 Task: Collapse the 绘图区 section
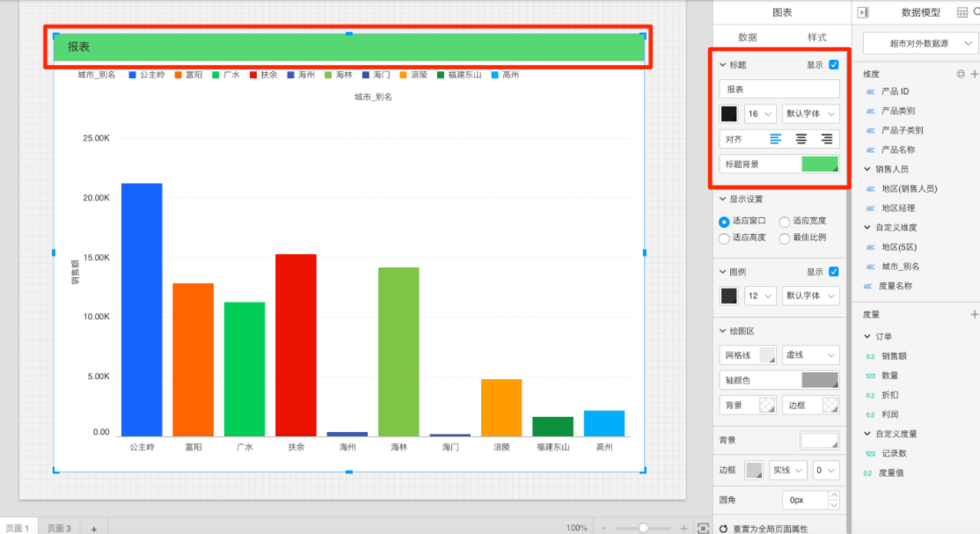point(722,331)
